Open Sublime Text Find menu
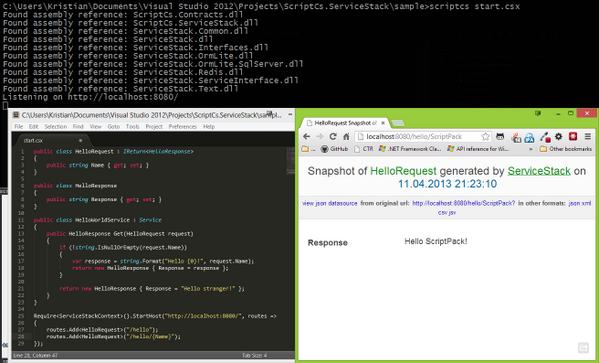Image resolution: width=599 pixels, height=363 pixels. pos(78,126)
